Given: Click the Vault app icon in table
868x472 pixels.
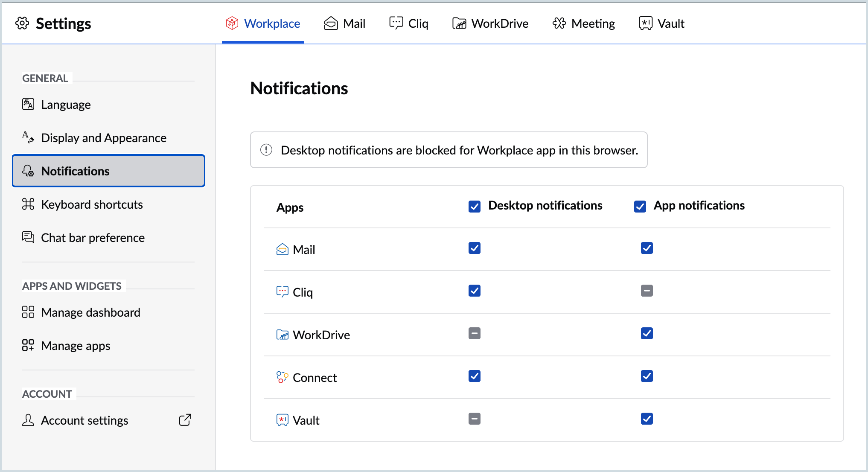Looking at the screenshot, I should coord(283,420).
